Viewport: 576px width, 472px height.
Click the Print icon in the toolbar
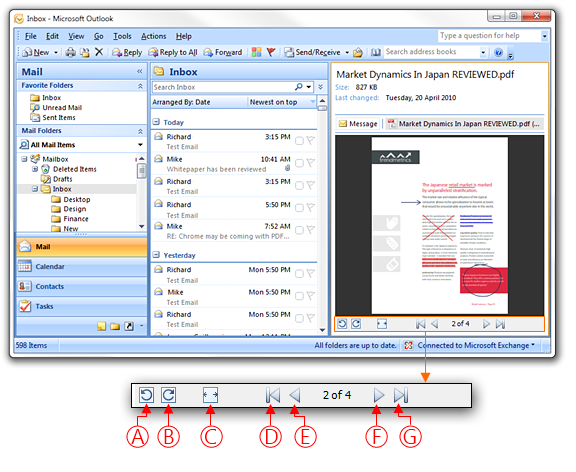tap(71, 53)
